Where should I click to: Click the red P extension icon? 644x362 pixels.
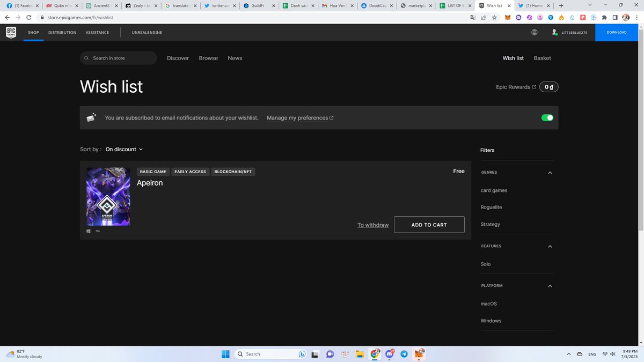pos(583,17)
